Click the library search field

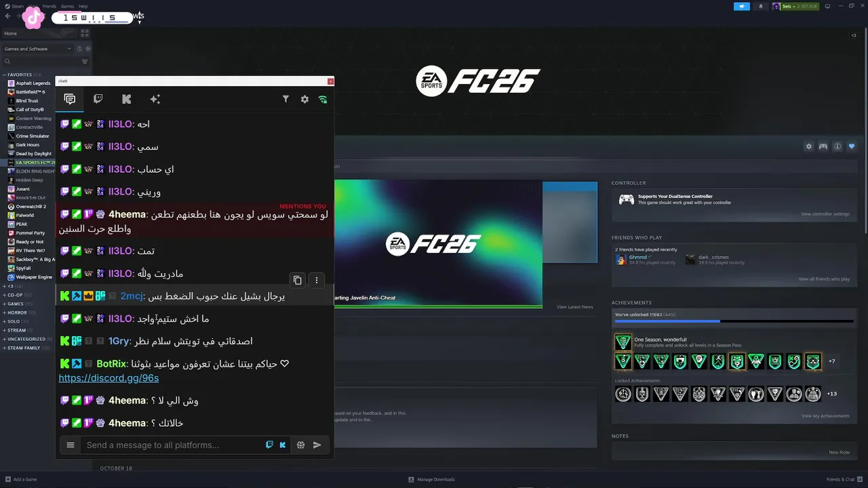41,62
